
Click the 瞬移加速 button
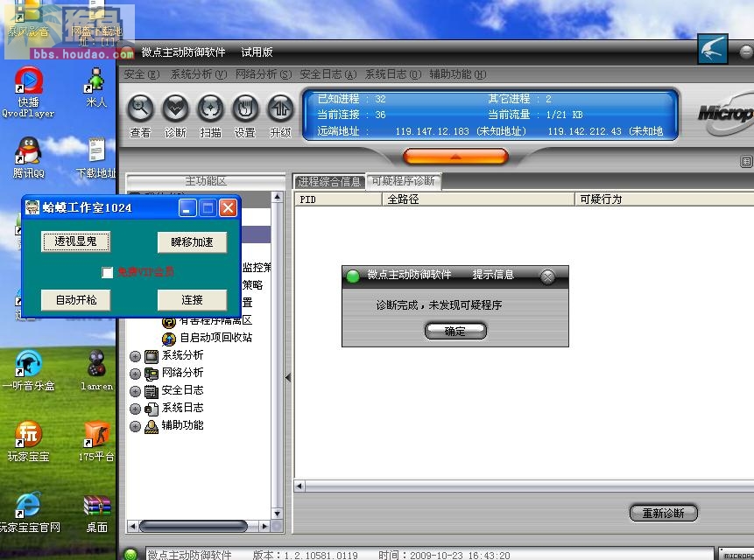click(x=192, y=242)
